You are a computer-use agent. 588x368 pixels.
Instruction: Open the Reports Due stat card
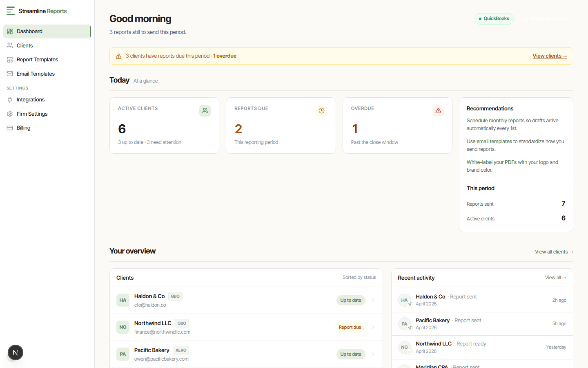[x=281, y=126]
